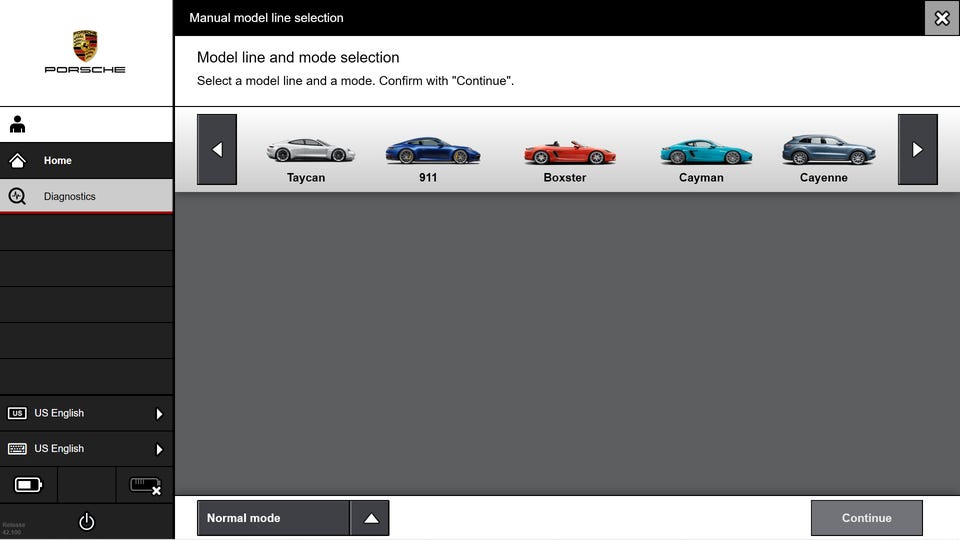The height and width of the screenshot is (540, 960).
Task: Click the user profile icon
Action: 18,124
